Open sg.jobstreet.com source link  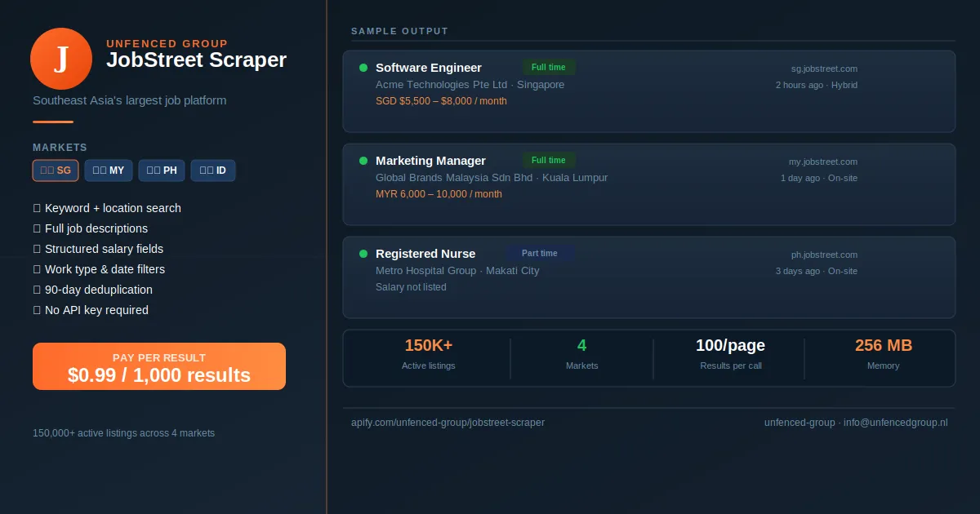pyautogui.click(x=824, y=69)
